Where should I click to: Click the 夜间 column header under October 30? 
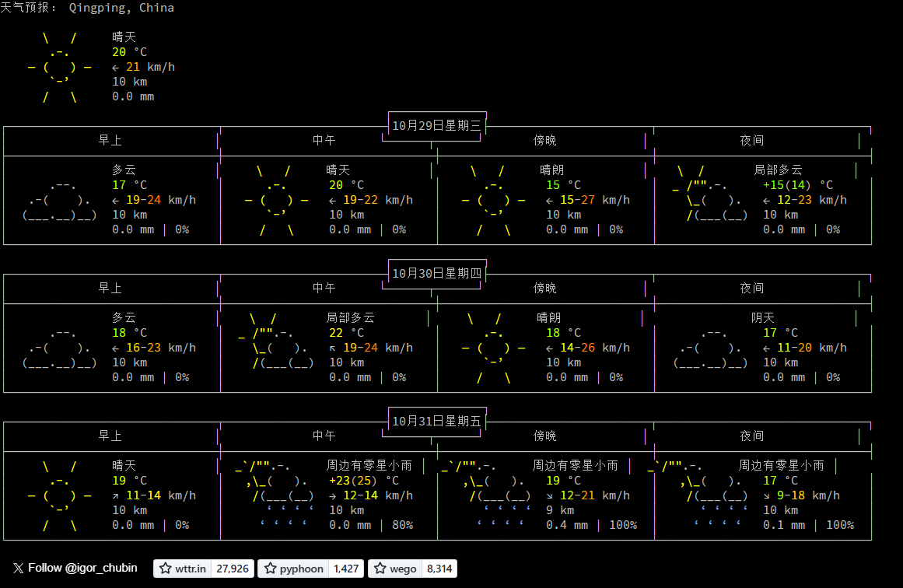(x=751, y=288)
